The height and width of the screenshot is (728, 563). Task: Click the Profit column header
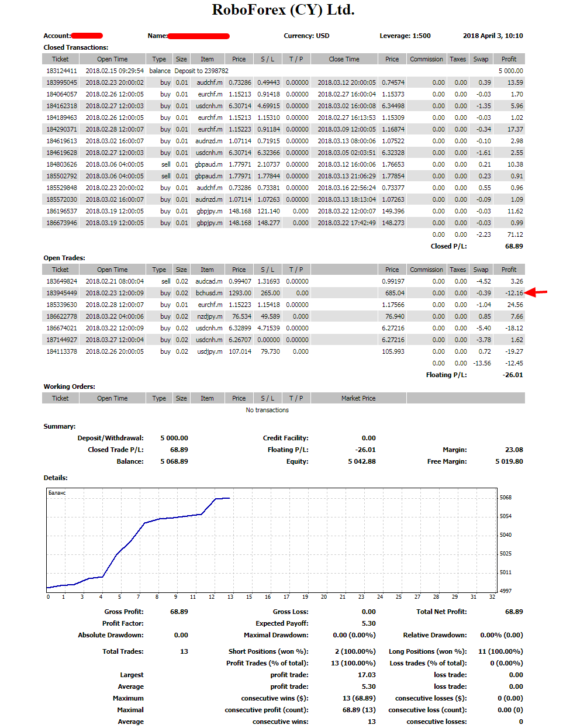pos(508,59)
